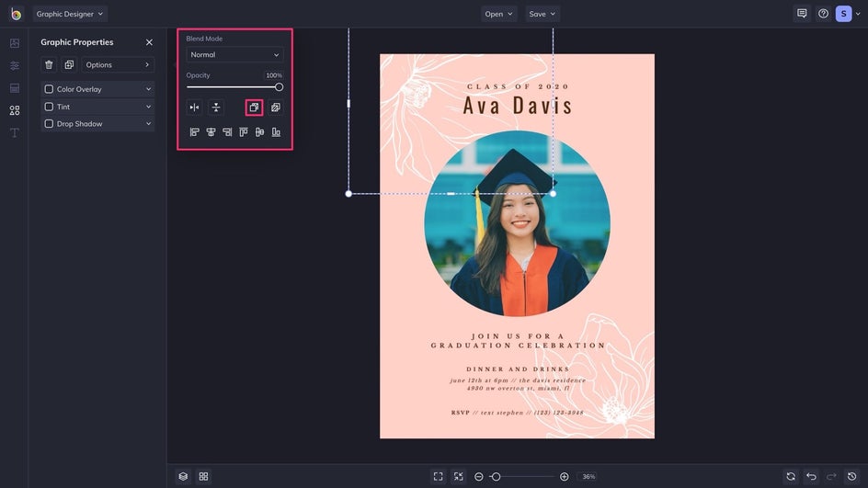Click the 36% zoom value

coord(588,476)
